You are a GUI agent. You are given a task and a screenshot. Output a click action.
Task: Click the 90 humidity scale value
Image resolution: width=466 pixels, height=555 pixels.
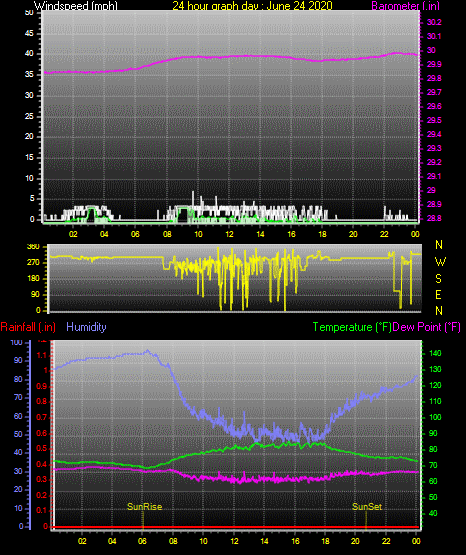pos(18,360)
